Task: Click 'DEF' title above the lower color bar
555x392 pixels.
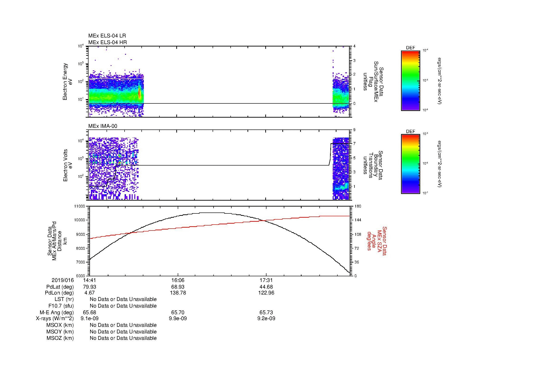Action: (x=410, y=132)
